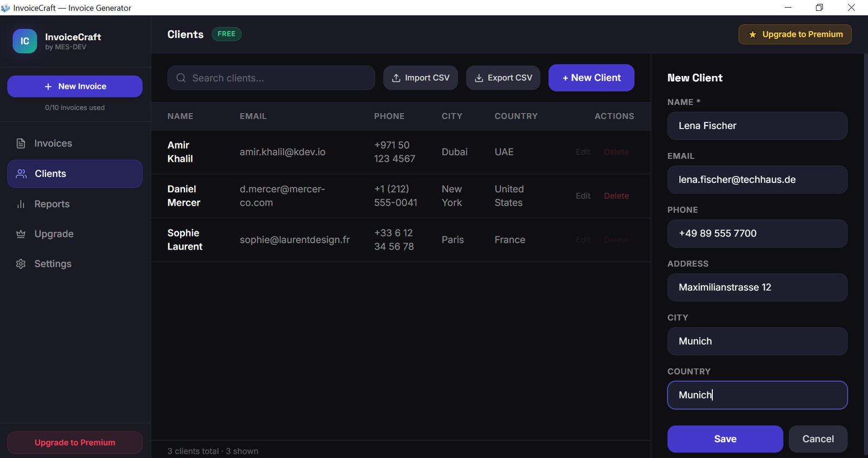
Task: Focus the Search clients field
Action: pyautogui.click(x=271, y=78)
